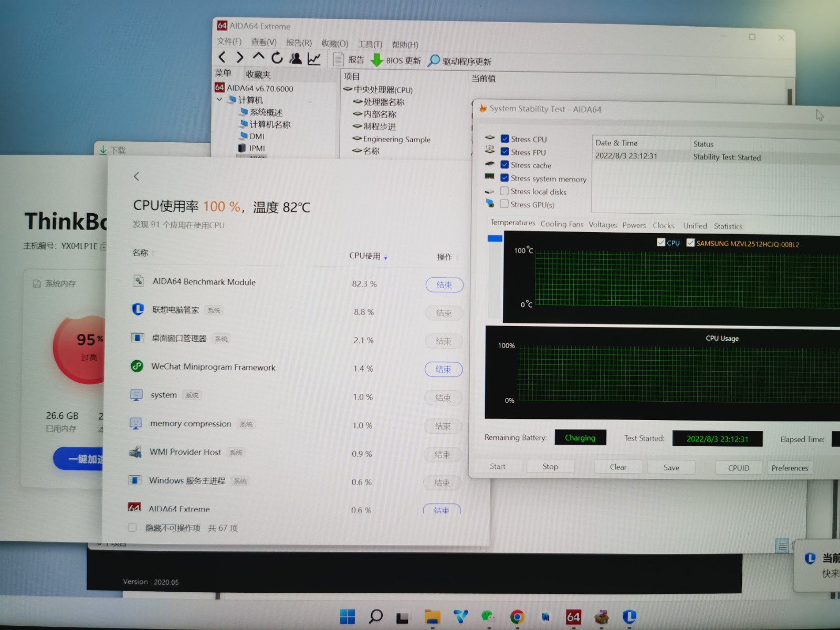Click the AIDA64 refresh icon
Image resolution: width=840 pixels, height=630 pixels.
pyautogui.click(x=277, y=58)
